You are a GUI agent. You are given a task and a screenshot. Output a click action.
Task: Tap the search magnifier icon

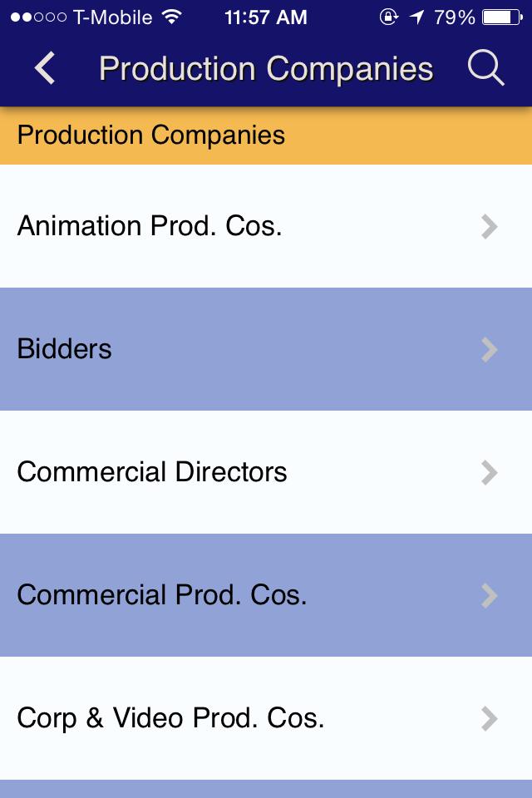pos(486,68)
